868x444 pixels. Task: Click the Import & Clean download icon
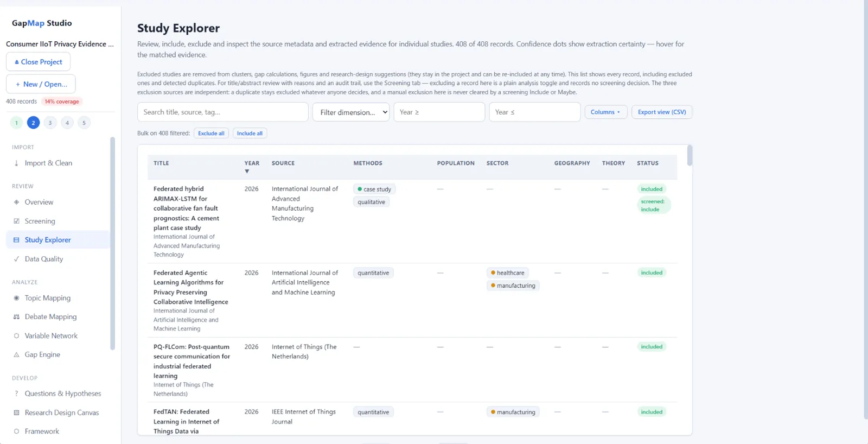16,163
